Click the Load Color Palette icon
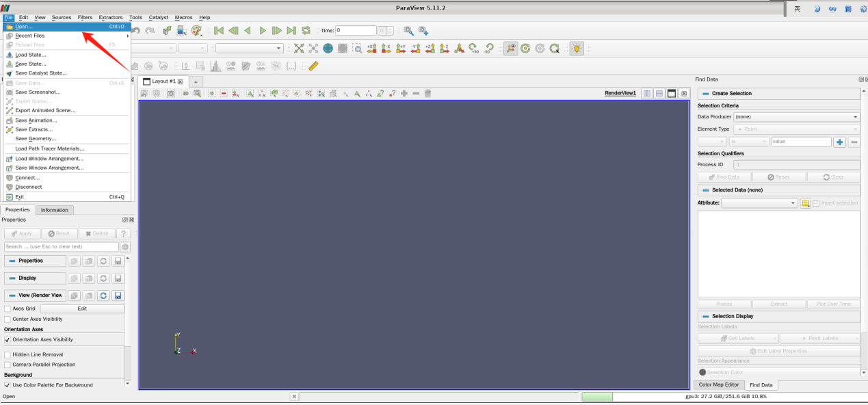 196,31
